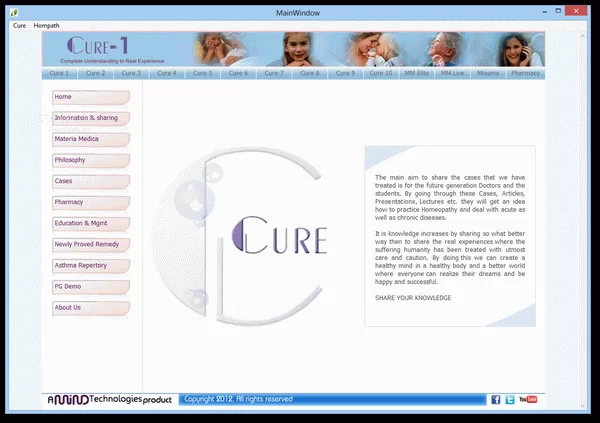The width and height of the screenshot is (600, 423).
Task: Switch to the Cure 5 tab
Action: click(203, 73)
